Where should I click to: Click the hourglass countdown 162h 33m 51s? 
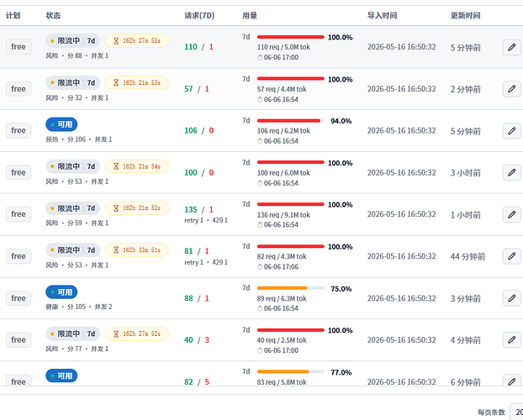pyautogui.click(x=137, y=249)
